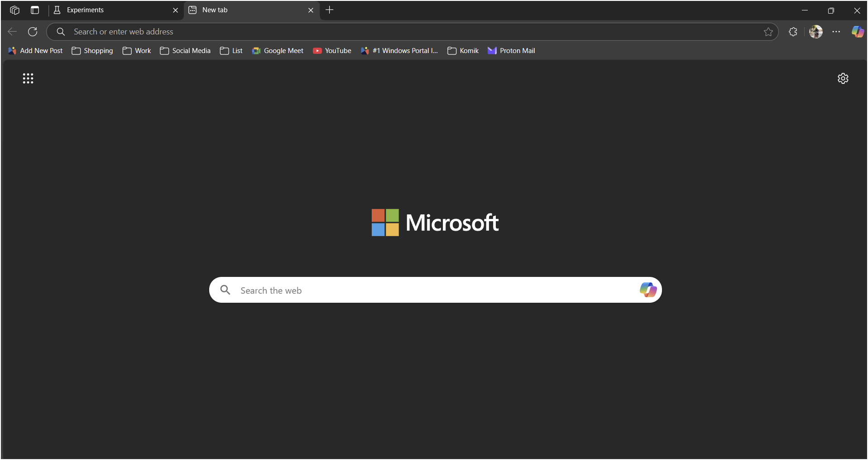Open Settings and more ellipsis menu
The height and width of the screenshot is (460, 868).
point(836,32)
